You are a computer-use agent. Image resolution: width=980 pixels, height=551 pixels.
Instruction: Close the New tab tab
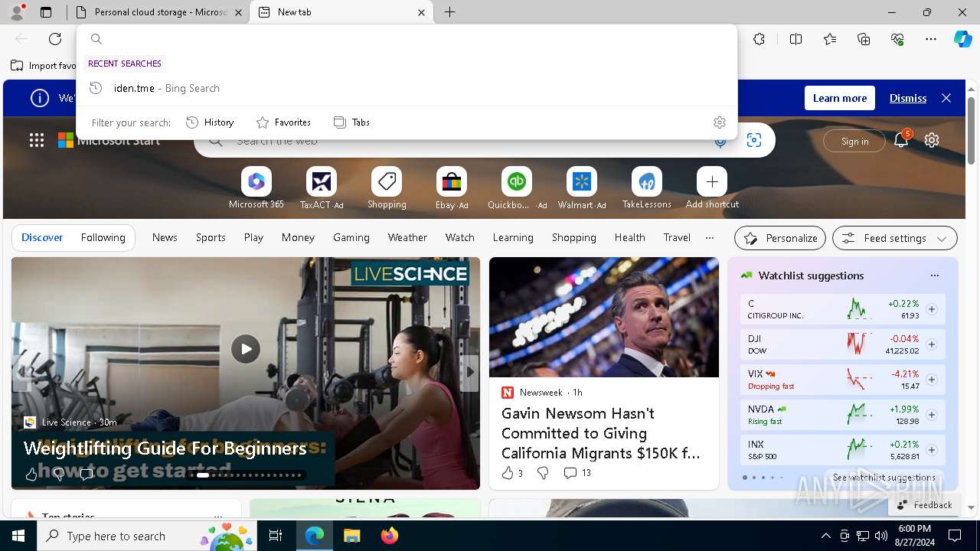click(x=421, y=12)
